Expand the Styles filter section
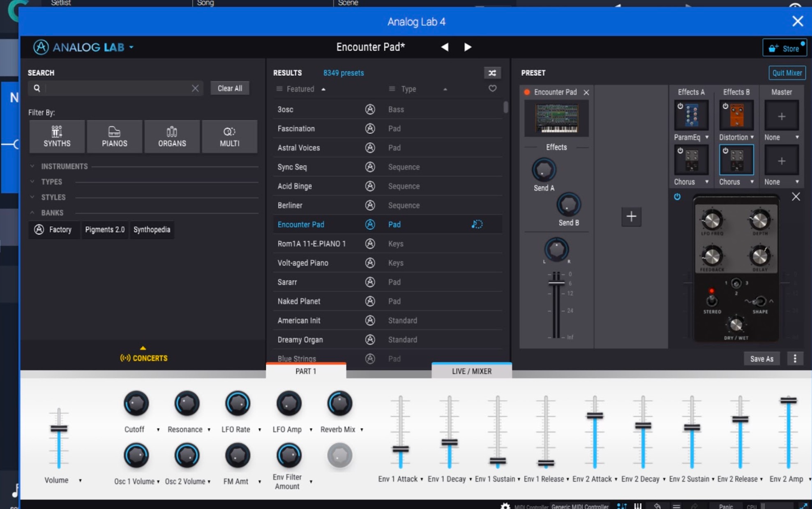The image size is (812, 509). tap(53, 197)
